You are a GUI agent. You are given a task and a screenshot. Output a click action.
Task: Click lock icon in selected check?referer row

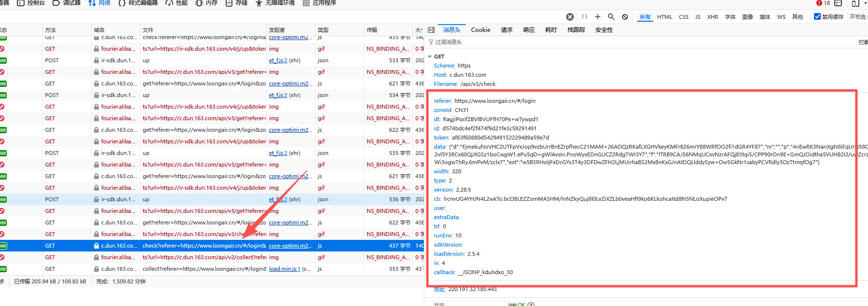click(96, 246)
